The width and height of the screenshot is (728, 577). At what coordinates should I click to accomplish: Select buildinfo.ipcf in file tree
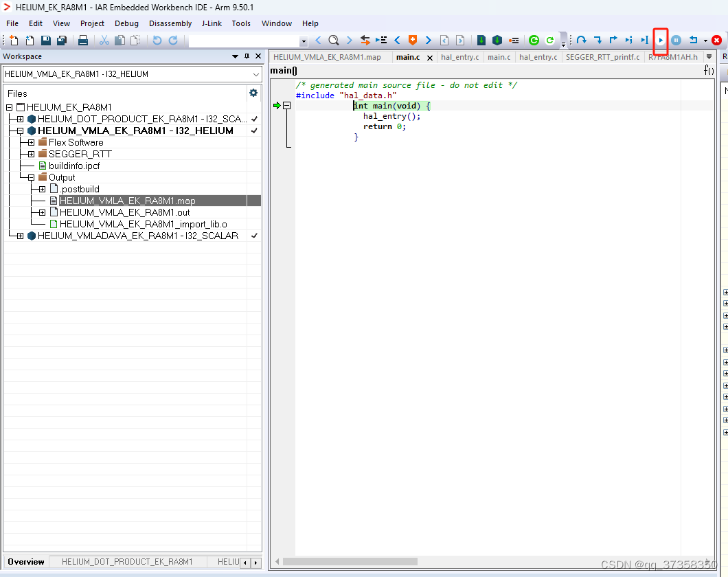pos(74,166)
